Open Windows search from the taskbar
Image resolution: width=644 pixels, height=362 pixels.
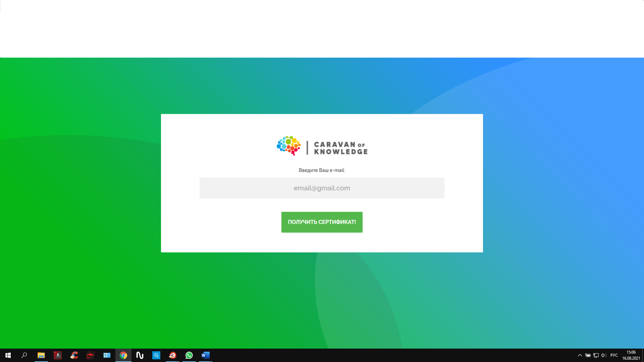24,355
